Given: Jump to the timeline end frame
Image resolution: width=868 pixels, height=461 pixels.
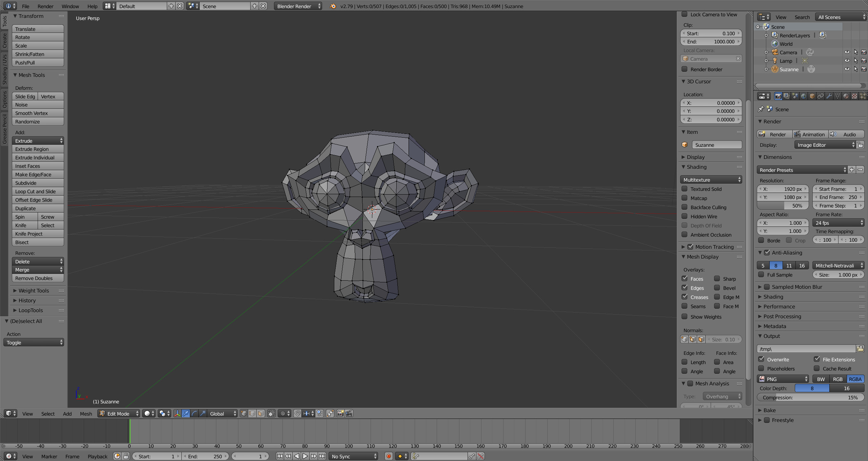Looking at the screenshot, I should (x=322, y=456).
